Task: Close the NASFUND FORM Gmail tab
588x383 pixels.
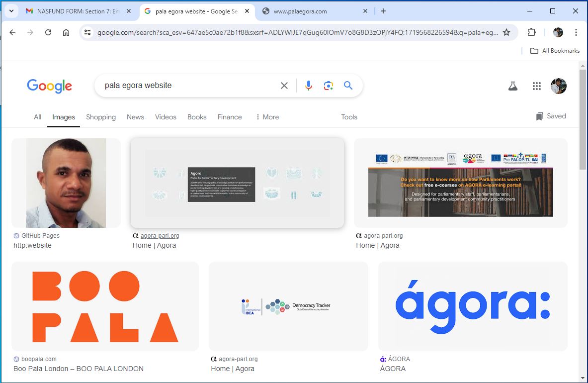Action: pos(129,11)
